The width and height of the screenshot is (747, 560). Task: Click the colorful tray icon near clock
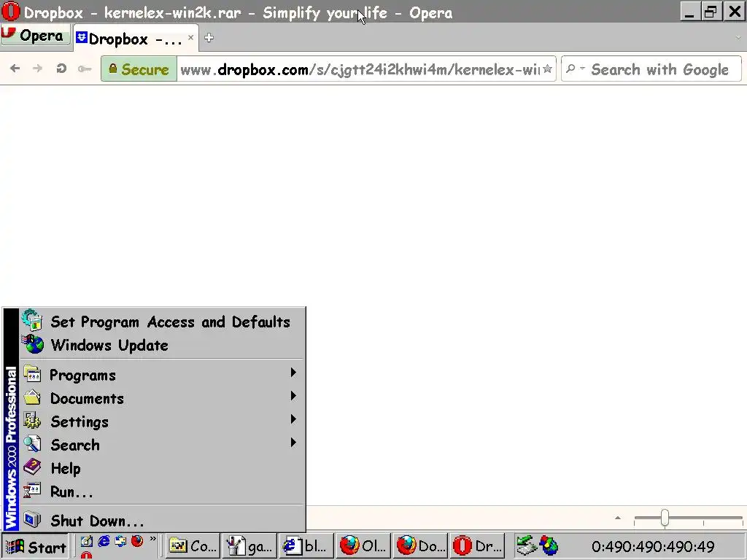(x=549, y=545)
